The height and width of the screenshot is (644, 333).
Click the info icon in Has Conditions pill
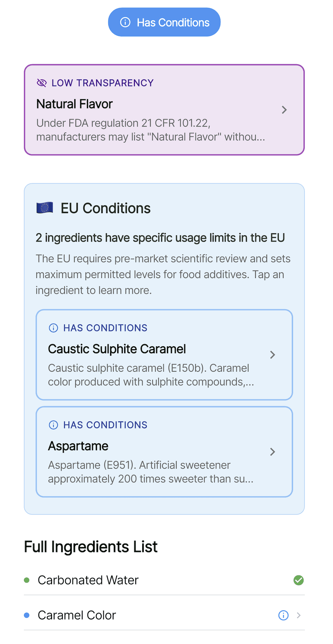coord(125,22)
